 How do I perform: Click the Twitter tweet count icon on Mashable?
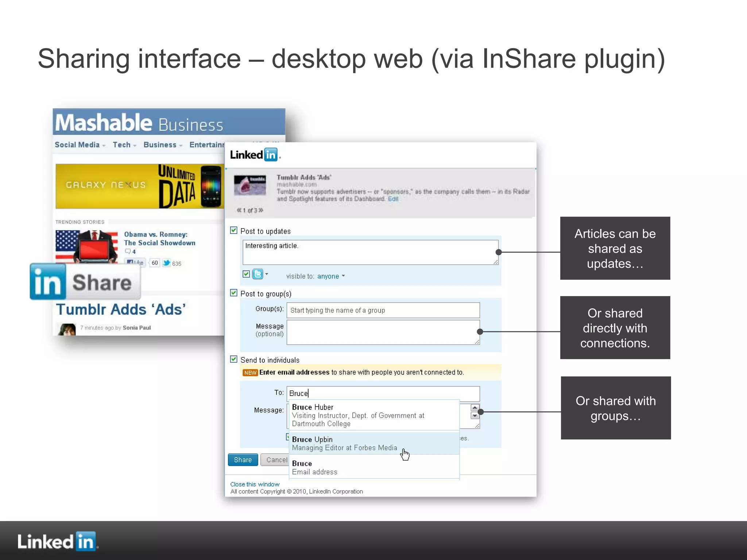pyautogui.click(x=167, y=263)
